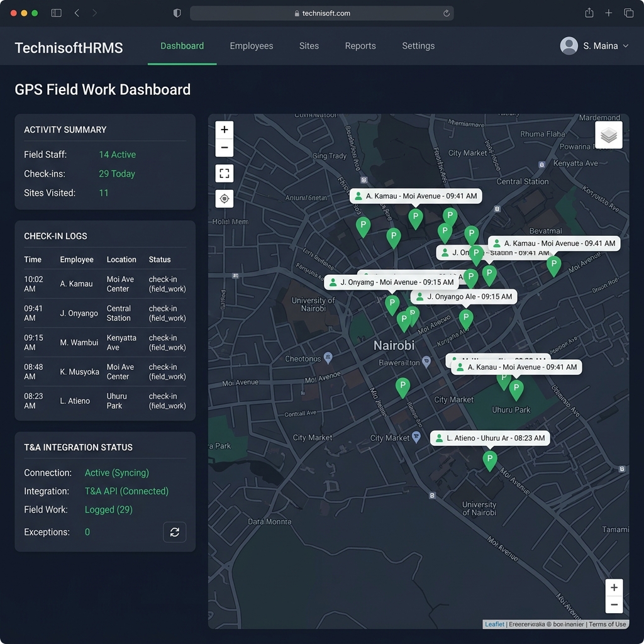644x644 pixels.
Task: Click the 10:02 AM time cell
Action: pyautogui.click(x=33, y=284)
